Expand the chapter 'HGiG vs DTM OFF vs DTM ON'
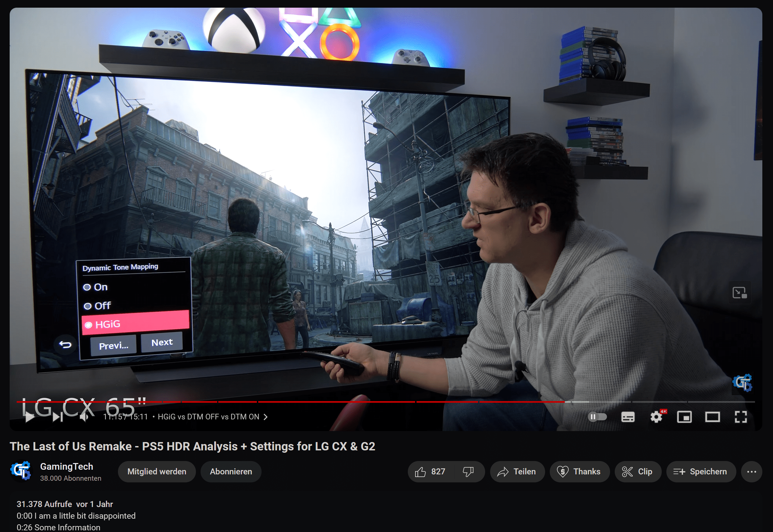773x532 pixels. pos(212,417)
